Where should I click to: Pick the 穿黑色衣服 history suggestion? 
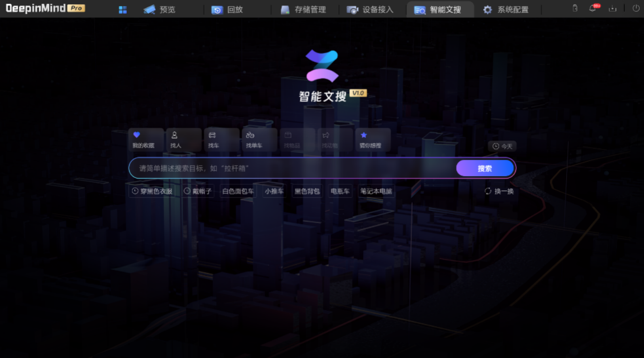152,191
